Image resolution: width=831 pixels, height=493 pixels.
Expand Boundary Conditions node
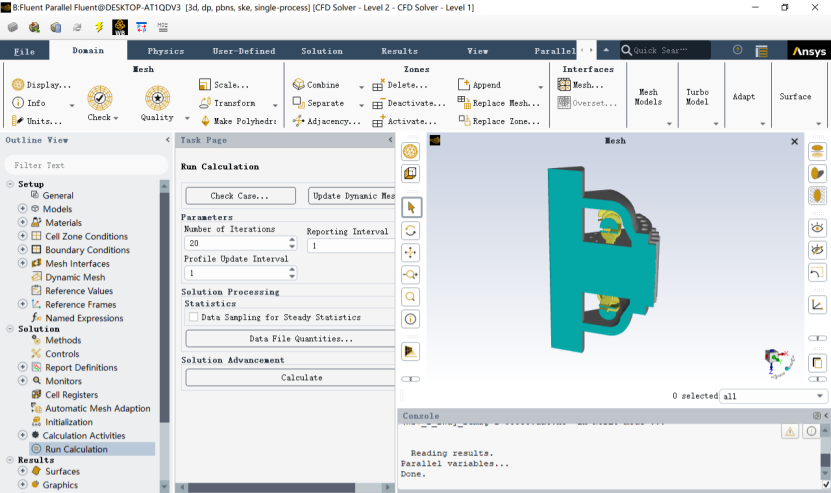click(22, 249)
